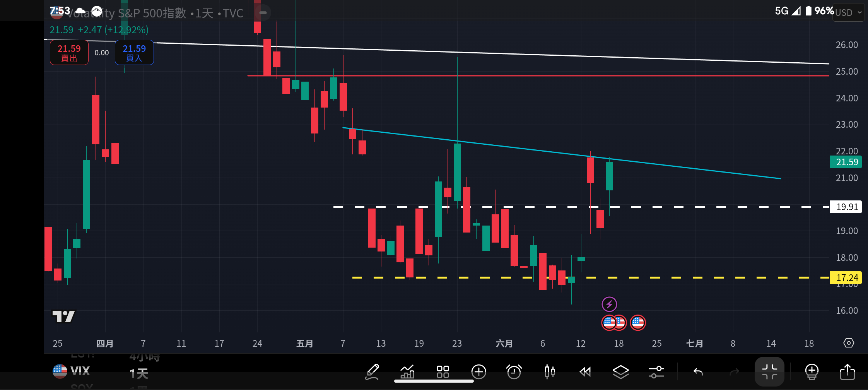Tap the 5G signal indicator
The height and width of the screenshot is (390, 868).
pyautogui.click(x=788, y=11)
